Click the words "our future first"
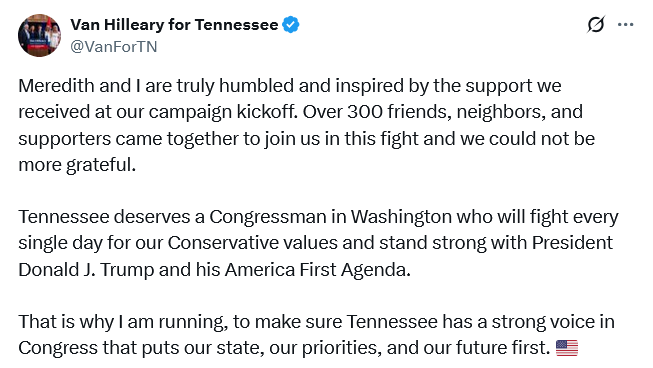 click(x=487, y=348)
